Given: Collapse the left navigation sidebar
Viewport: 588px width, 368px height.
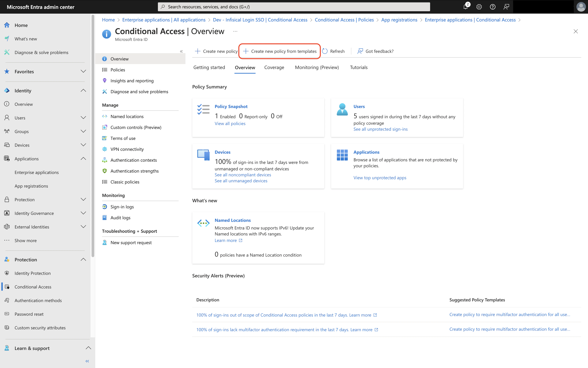Looking at the screenshot, I should pos(87,361).
